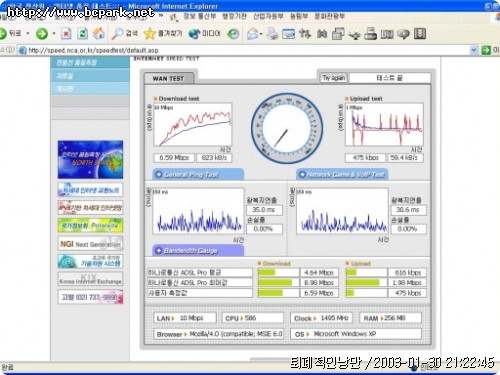
Task: Expand Bandwidth Gauge section header
Action: [198, 250]
